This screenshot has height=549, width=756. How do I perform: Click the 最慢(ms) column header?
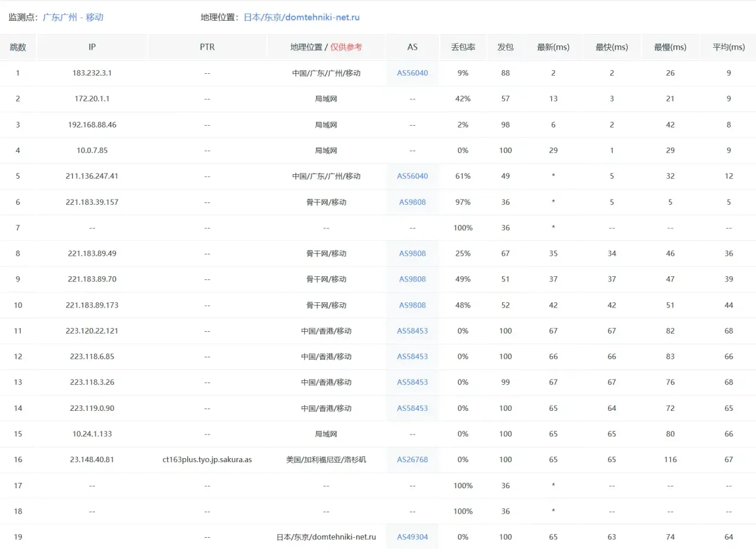point(670,47)
